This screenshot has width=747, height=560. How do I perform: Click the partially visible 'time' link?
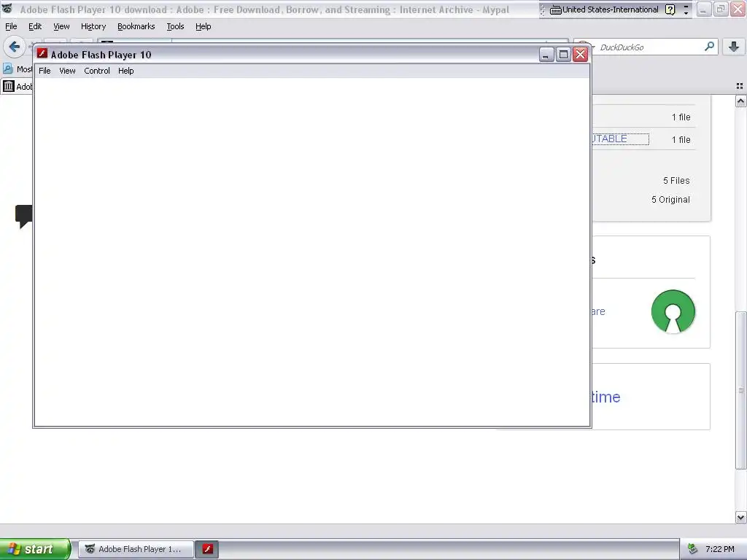[606, 397]
